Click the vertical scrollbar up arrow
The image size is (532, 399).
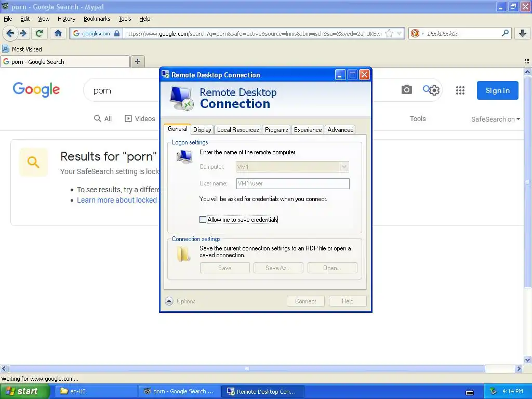527,72
